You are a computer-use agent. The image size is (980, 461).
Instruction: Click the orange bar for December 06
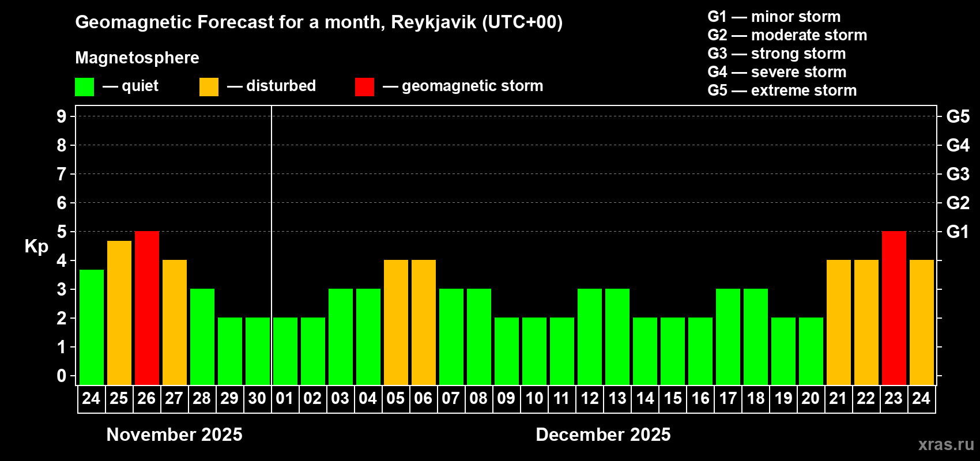(424, 322)
